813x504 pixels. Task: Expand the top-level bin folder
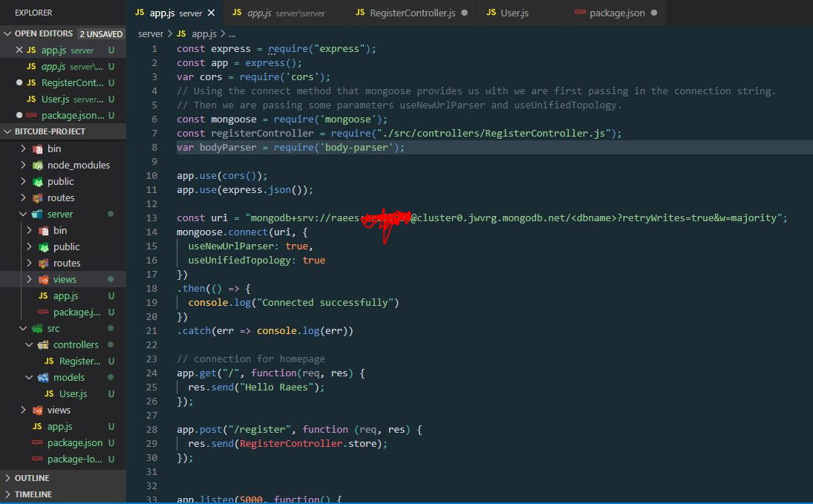point(23,148)
